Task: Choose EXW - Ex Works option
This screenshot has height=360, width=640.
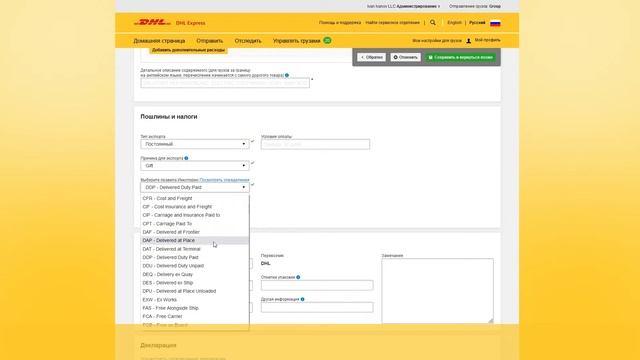Action: 195,300
